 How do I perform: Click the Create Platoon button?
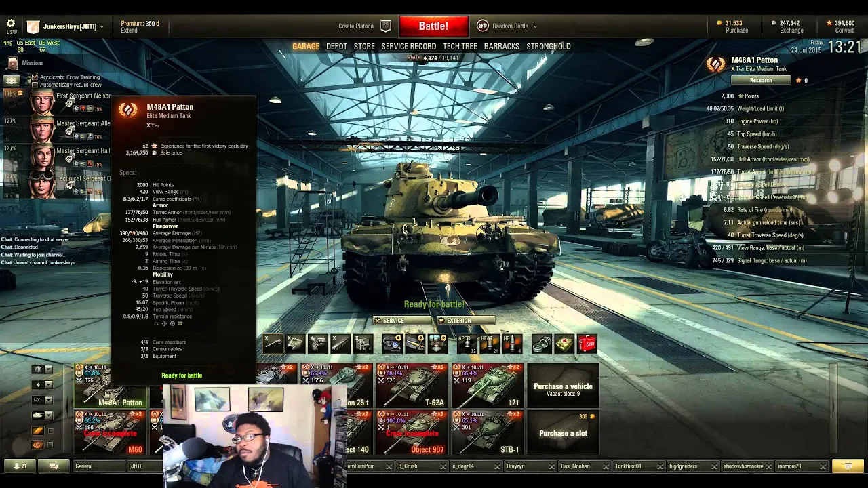click(356, 26)
